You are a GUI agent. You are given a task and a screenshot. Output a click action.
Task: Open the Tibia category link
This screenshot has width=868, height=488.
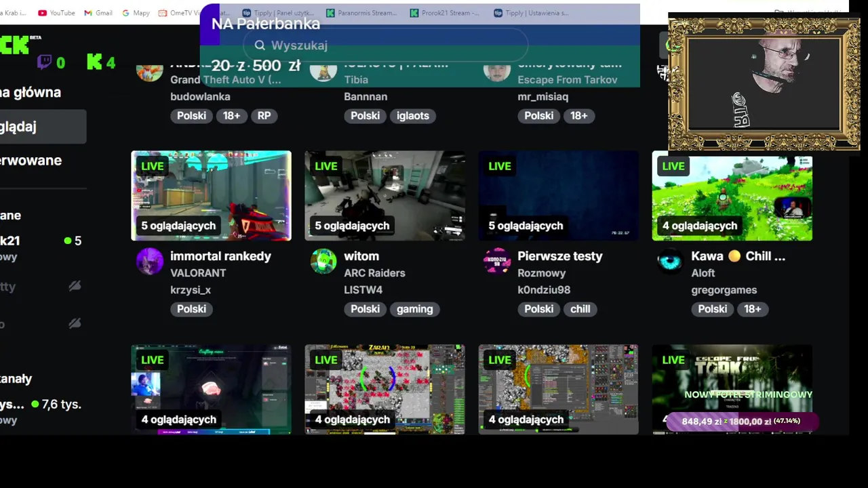point(356,80)
